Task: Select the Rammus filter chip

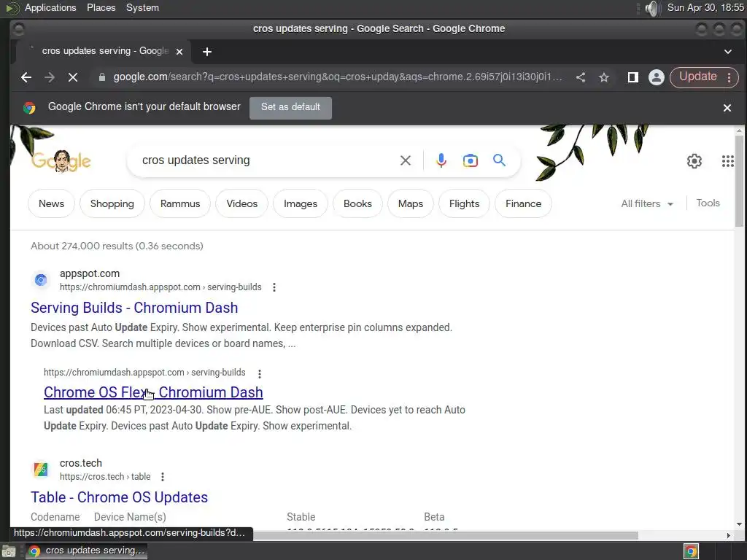Action: tap(180, 204)
